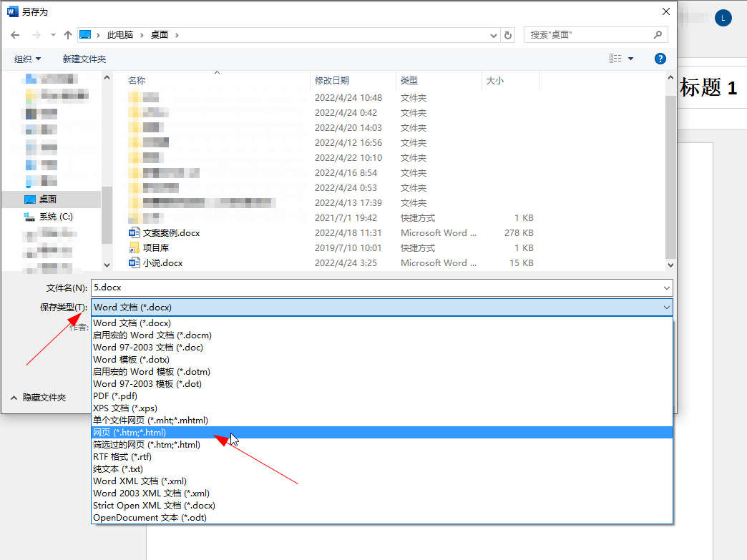Choose Word 模板 (*.dotx) format
747x560 pixels.
click(x=382, y=360)
